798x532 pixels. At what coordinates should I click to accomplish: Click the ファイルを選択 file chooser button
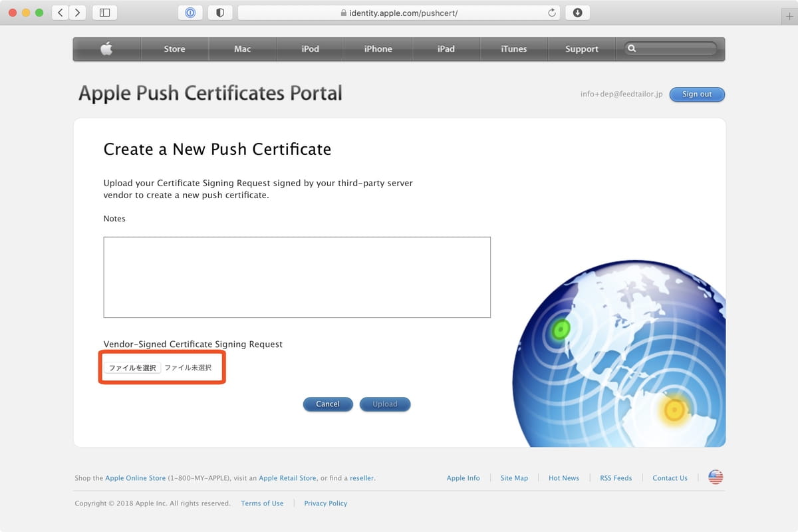coord(132,368)
